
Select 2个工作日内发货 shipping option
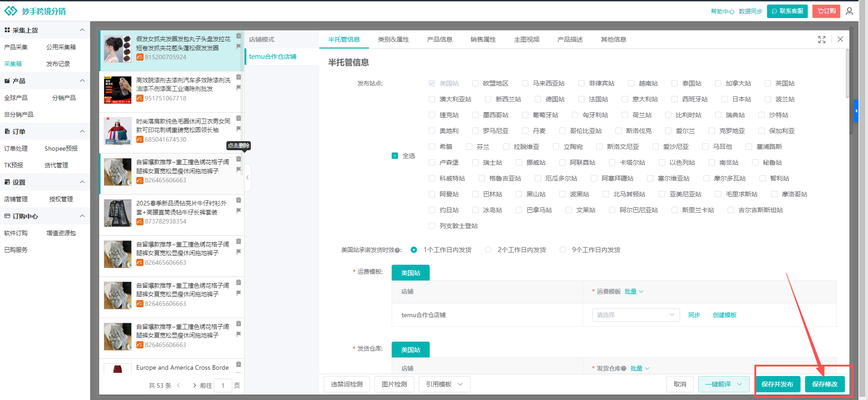tap(488, 250)
